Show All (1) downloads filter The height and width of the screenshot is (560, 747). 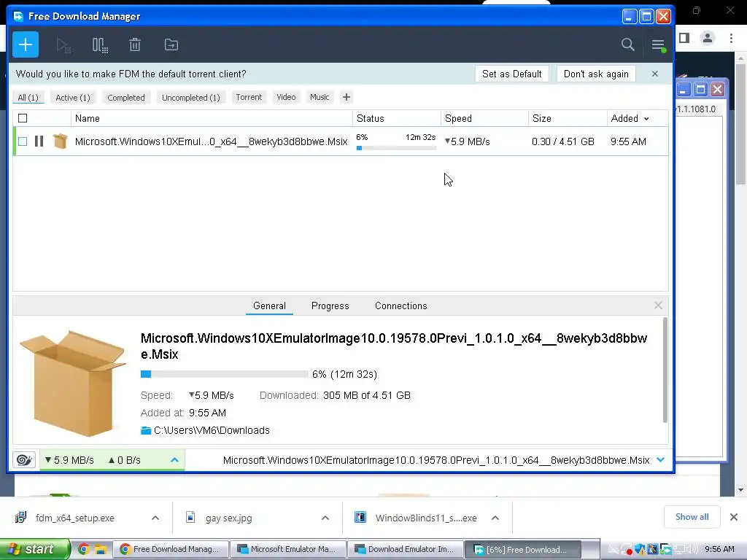pyautogui.click(x=28, y=98)
